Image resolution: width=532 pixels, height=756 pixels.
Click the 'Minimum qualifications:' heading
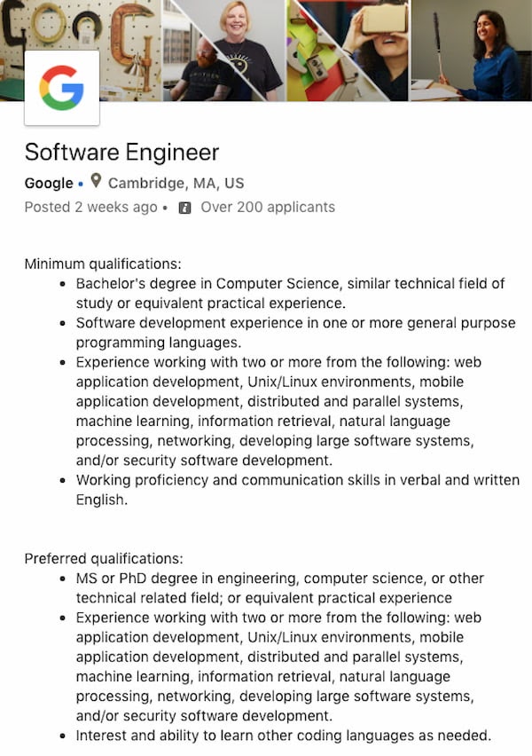(x=103, y=264)
